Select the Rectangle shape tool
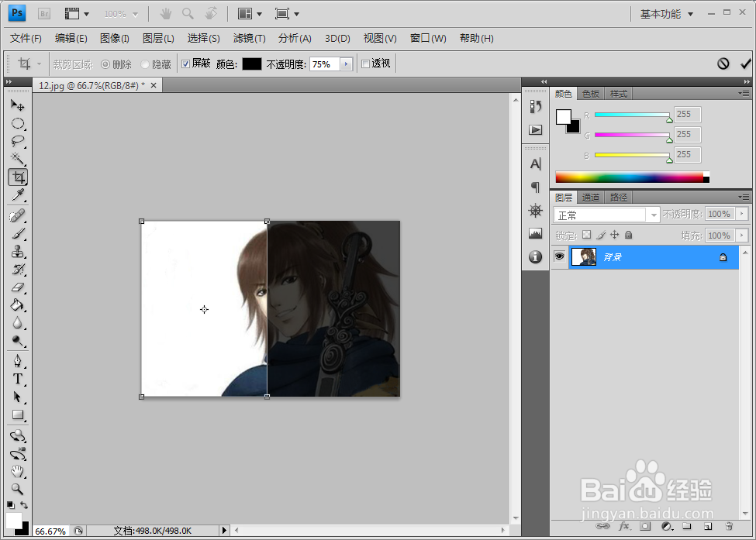This screenshot has height=540, width=756. [x=18, y=414]
